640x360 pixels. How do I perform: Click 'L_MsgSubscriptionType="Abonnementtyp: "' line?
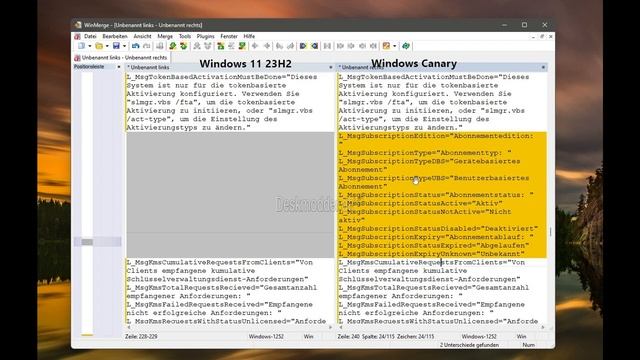coord(425,153)
